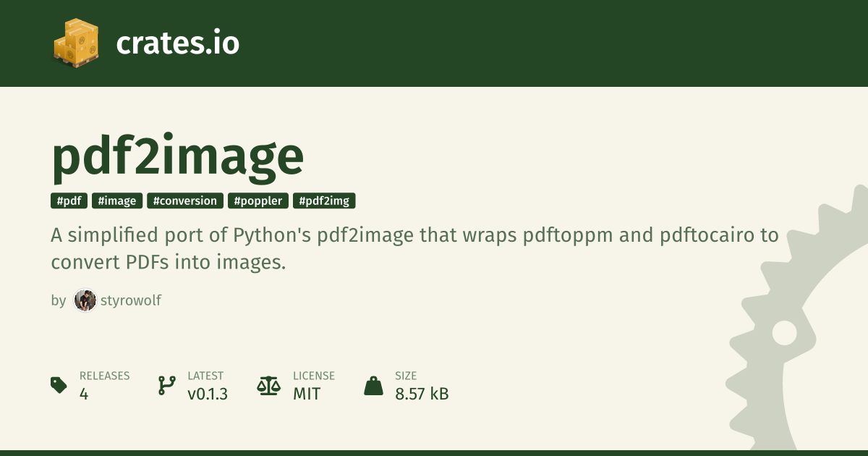The height and width of the screenshot is (456, 868).
Task: Choose the #poppler keyword tag
Action: (x=258, y=200)
